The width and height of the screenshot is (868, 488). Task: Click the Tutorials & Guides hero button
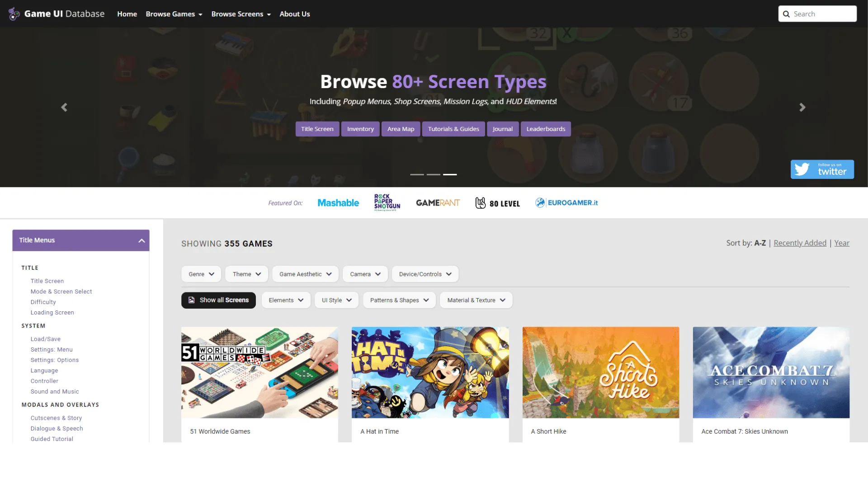point(453,129)
